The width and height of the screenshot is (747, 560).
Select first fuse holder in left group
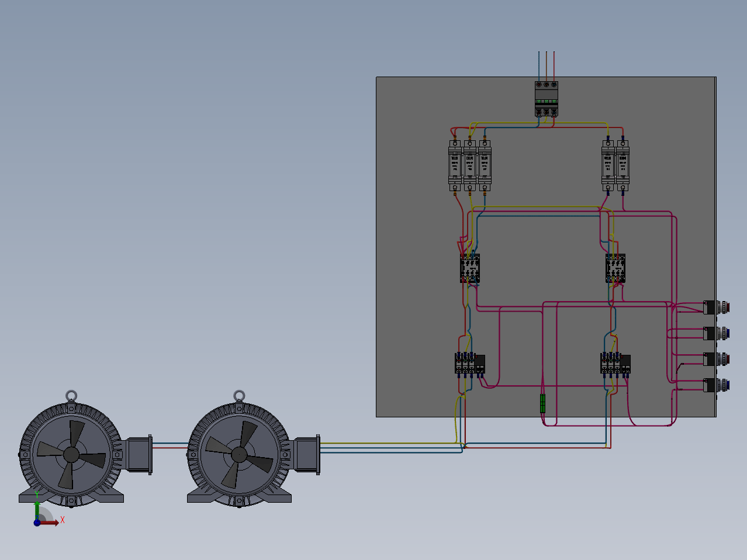[455, 165]
